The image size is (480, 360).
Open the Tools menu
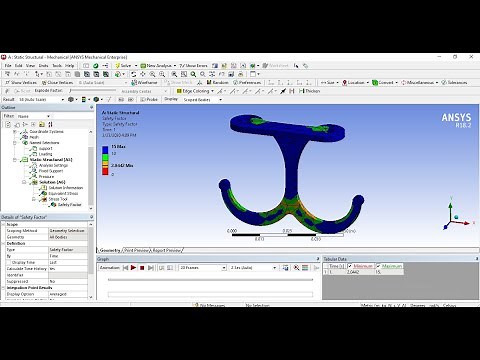tap(57, 66)
